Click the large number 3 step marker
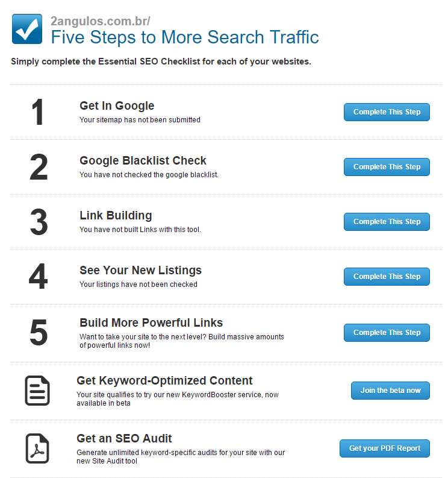 click(39, 222)
